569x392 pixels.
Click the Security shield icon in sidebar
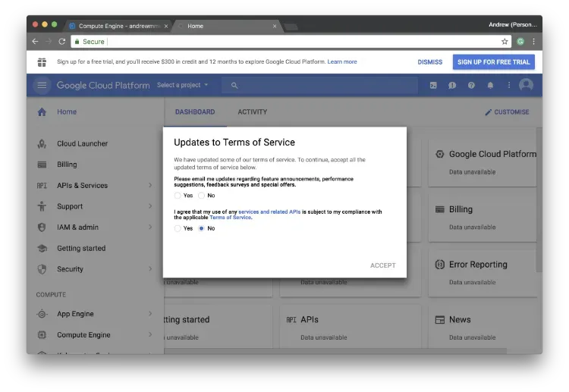(x=42, y=269)
